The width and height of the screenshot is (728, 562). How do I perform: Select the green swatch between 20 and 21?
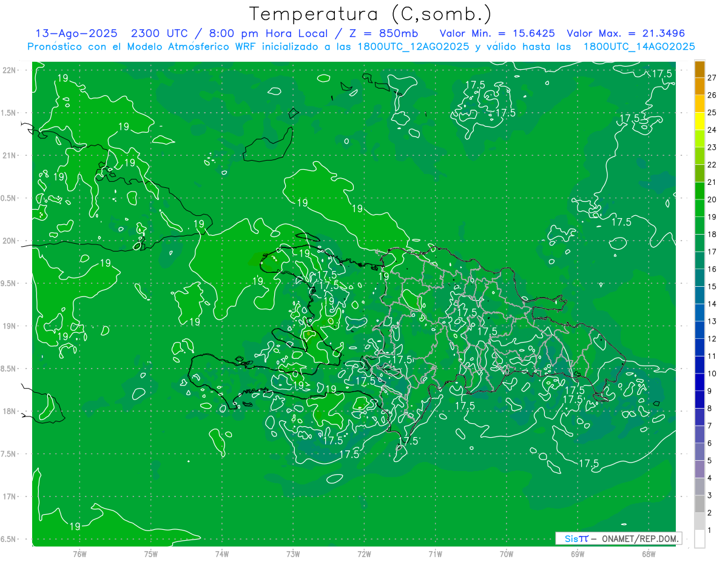699,190
